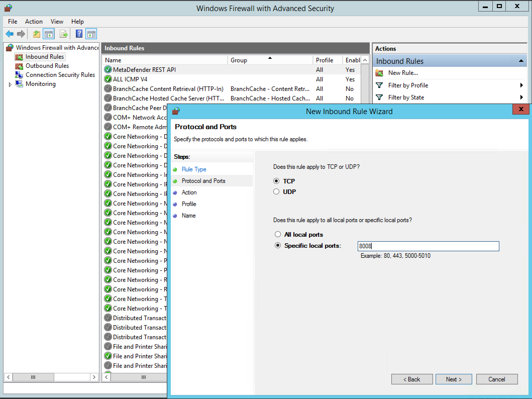This screenshot has height=399, width=532.
Task: Click Filter by Profile action
Action: click(408, 85)
